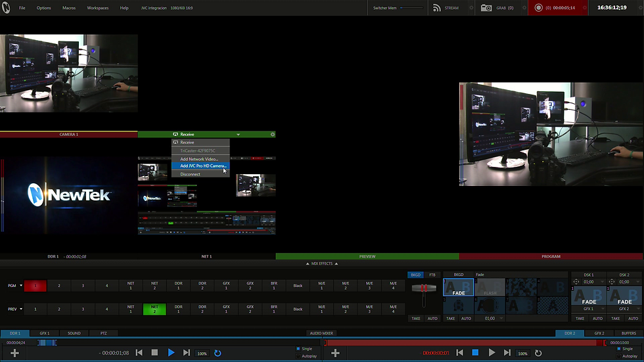Viewport: 644px width, 362px height.
Task: Stop DDR 1 playback
Action: pos(154,353)
